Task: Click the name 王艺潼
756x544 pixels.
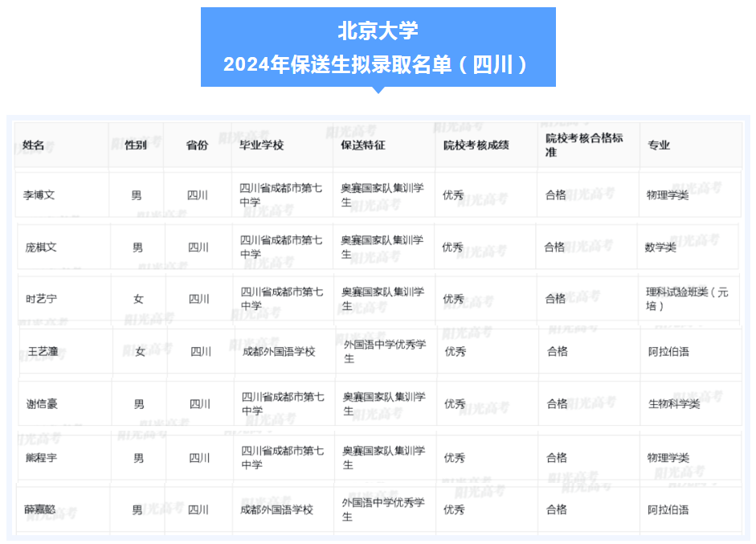Action: click(43, 352)
